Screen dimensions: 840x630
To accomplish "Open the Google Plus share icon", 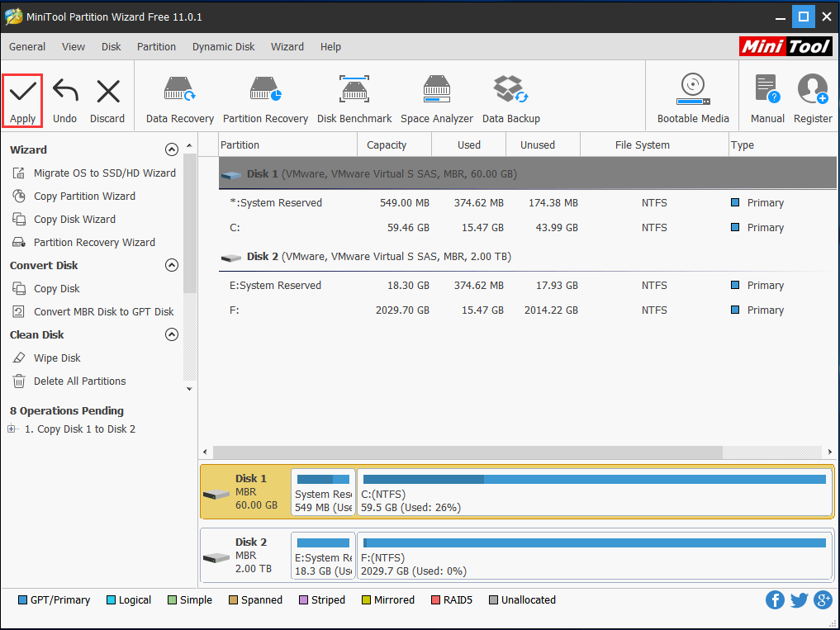I will coord(823,599).
